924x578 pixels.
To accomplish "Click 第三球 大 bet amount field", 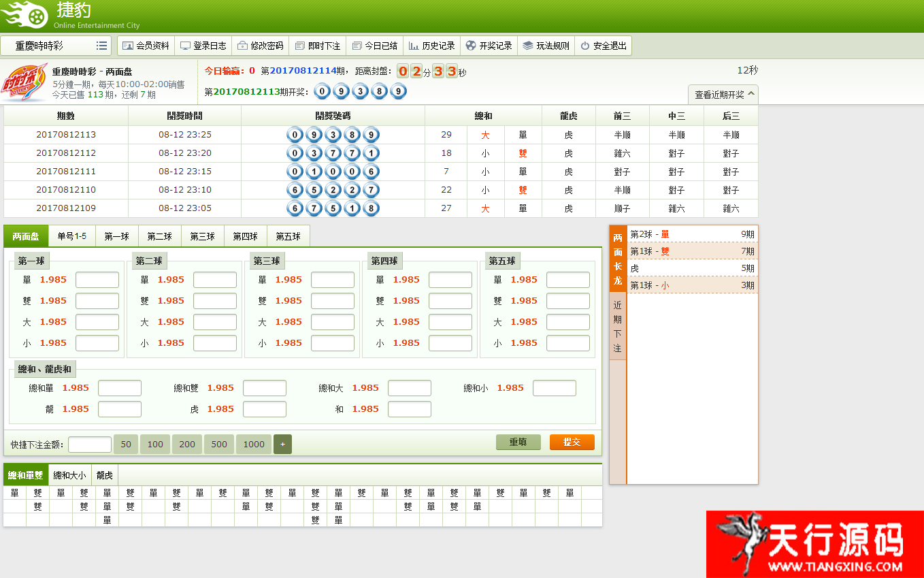I will (333, 322).
